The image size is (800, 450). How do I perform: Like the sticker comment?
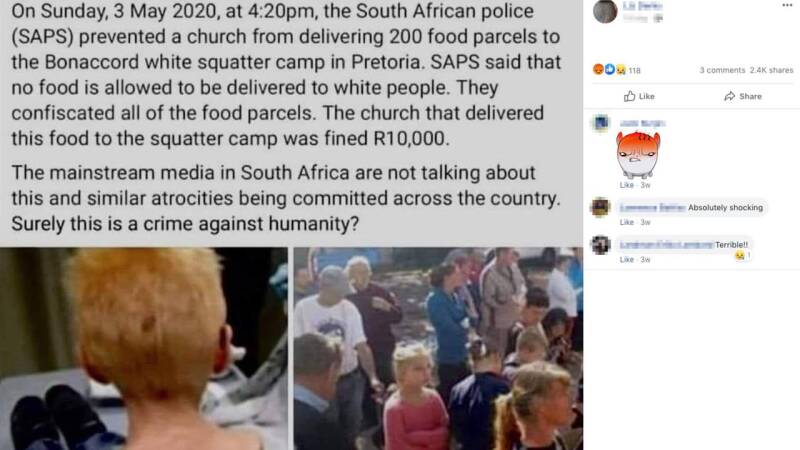point(627,185)
